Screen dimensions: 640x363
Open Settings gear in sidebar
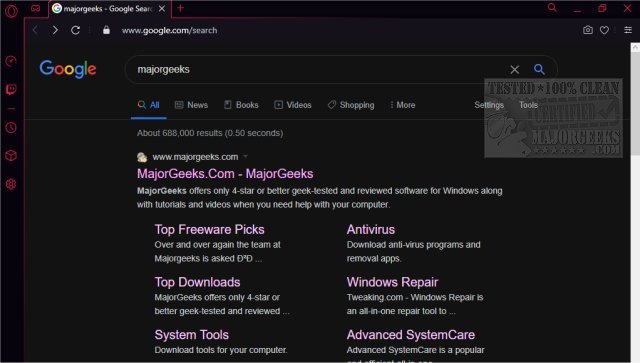[11, 184]
